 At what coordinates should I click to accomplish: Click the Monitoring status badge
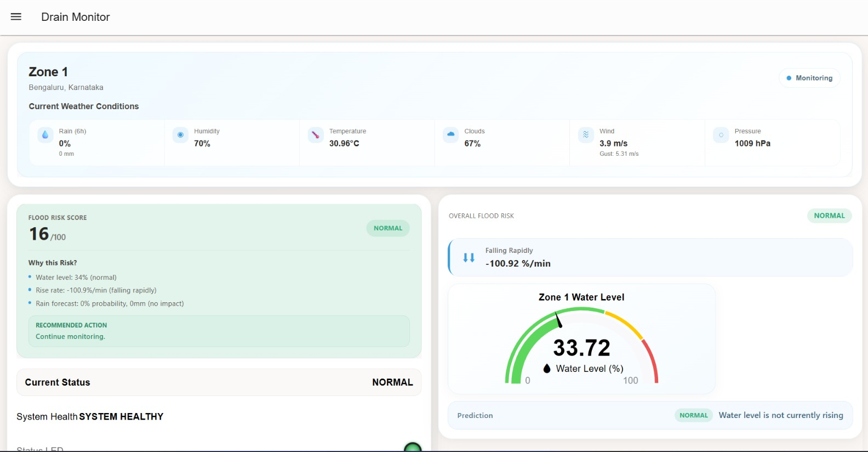pos(809,78)
